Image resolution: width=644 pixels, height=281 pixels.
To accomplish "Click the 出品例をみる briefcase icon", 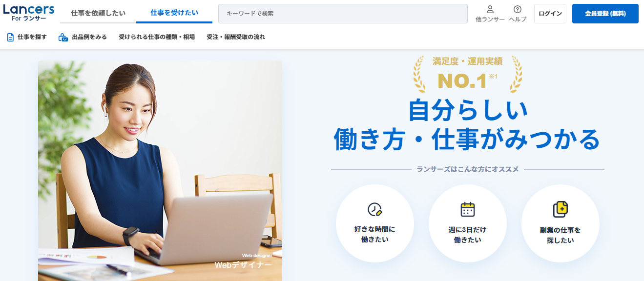I will (x=63, y=37).
